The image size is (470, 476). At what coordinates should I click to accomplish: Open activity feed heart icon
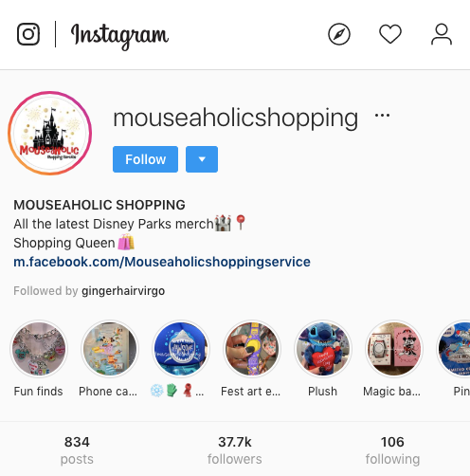(x=390, y=34)
